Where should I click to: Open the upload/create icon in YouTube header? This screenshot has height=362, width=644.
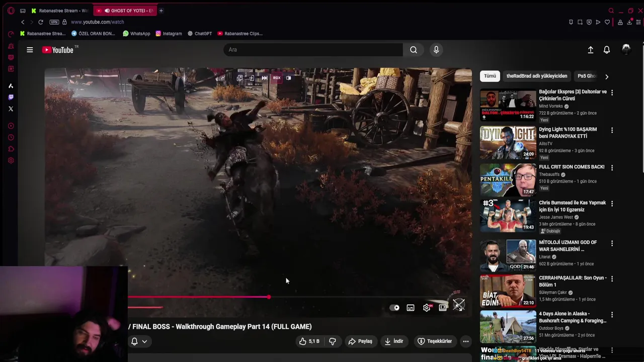tap(591, 50)
